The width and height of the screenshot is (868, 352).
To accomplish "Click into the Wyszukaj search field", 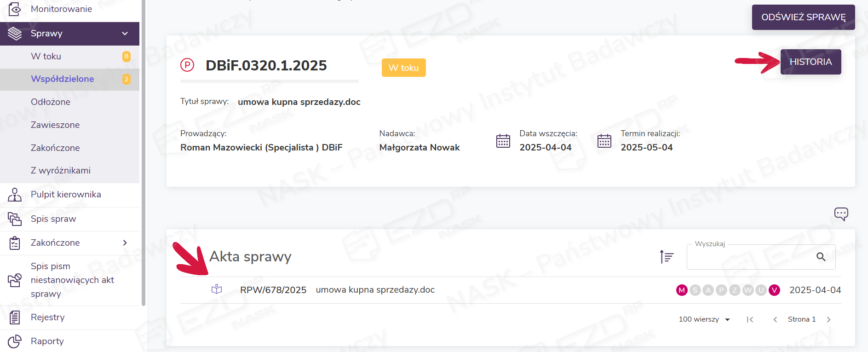I will tap(750, 257).
